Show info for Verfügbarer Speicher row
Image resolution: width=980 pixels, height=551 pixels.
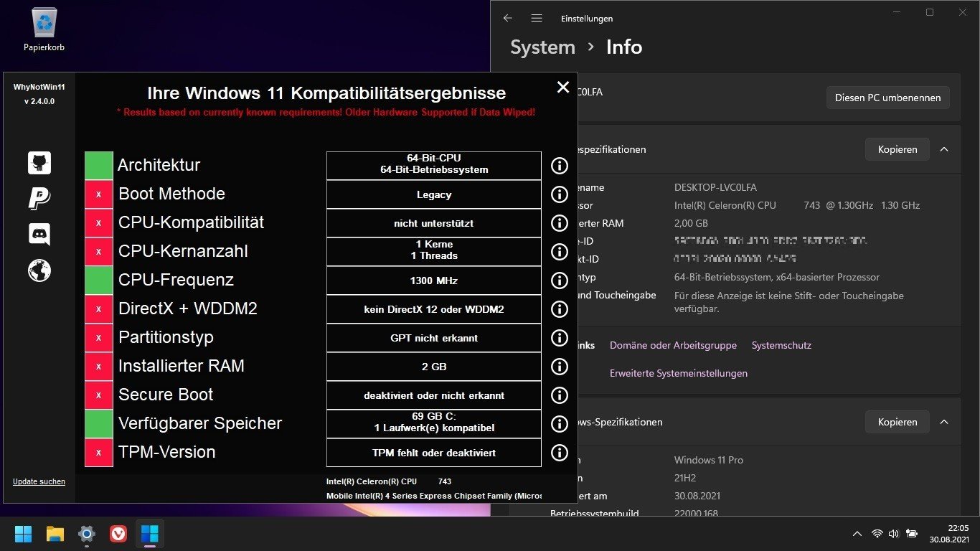pos(560,424)
